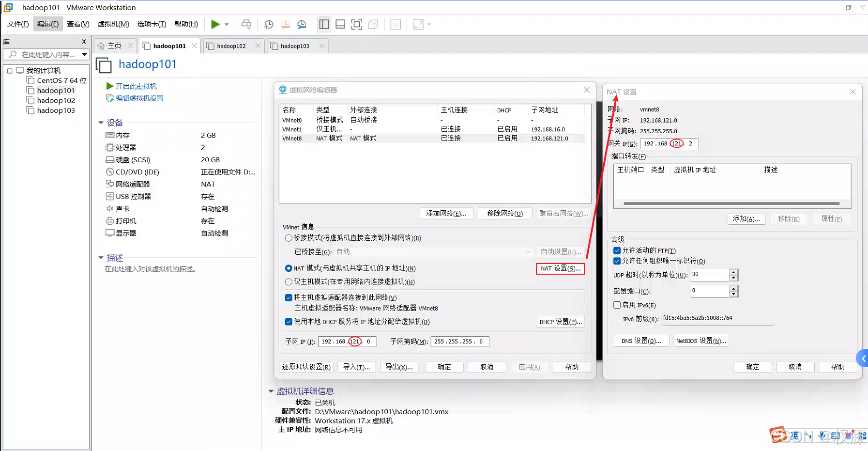Click the Take Snapshot clock icon
The width and height of the screenshot is (868, 451).
coord(269,24)
